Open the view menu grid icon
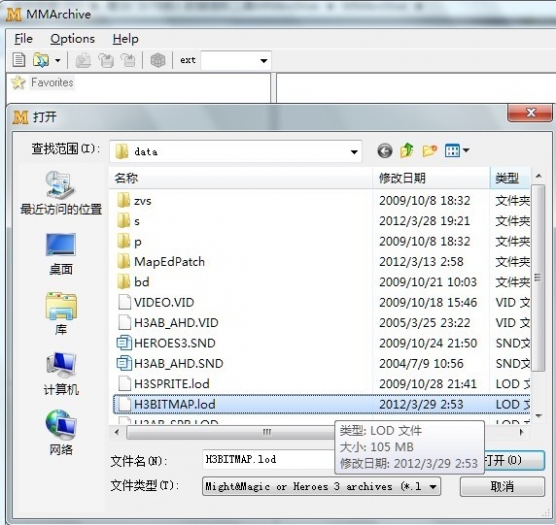 coord(457,151)
